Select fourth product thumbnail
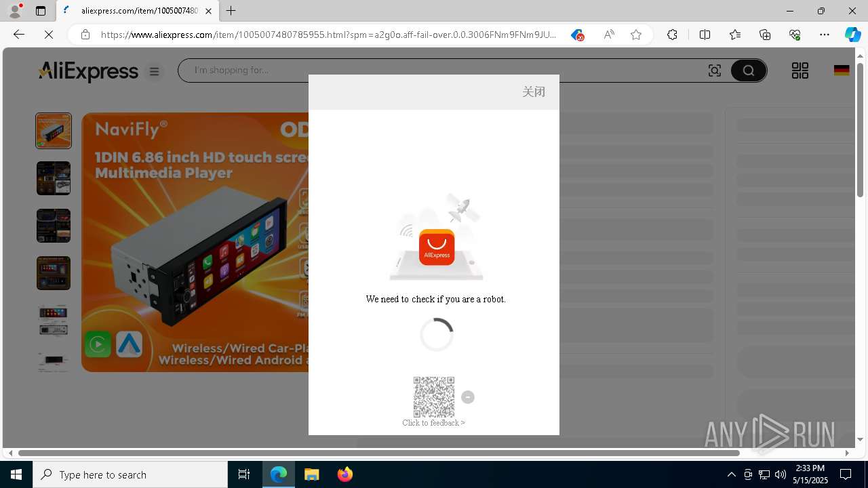 (x=54, y=273)
